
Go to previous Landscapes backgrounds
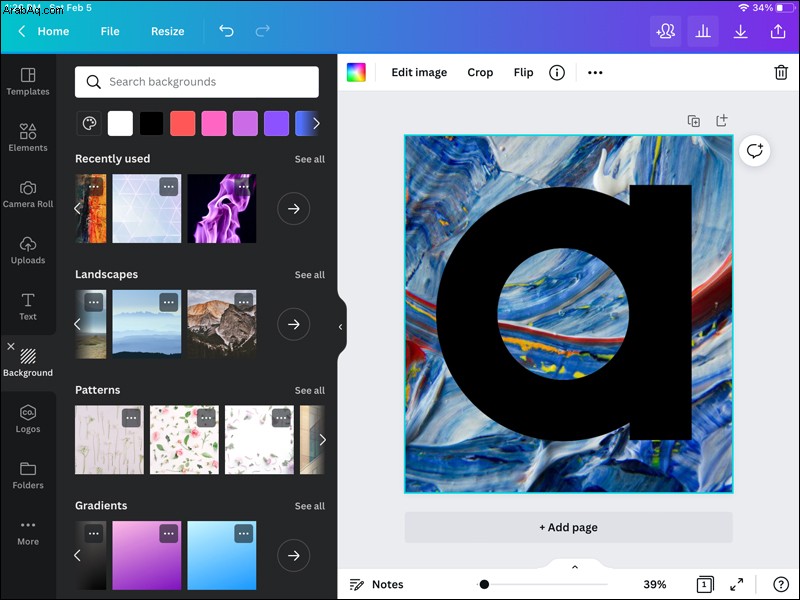(x=78, y=324)
